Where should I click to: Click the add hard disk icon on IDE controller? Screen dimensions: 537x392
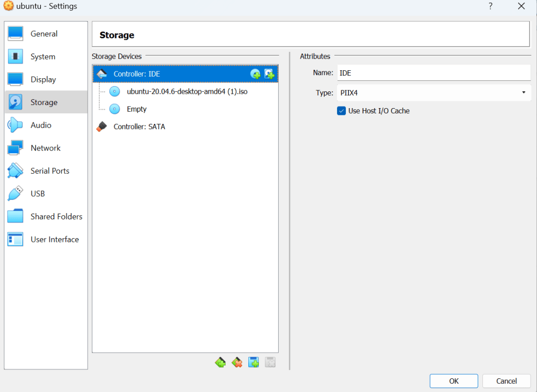(270, 74)
